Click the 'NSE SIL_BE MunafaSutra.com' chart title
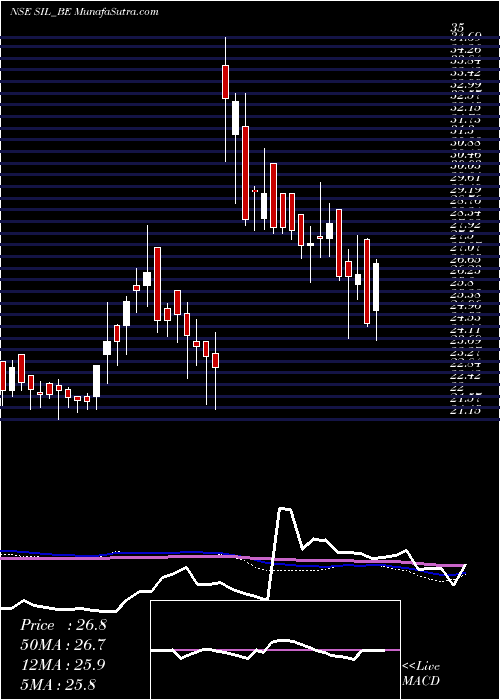The height and width of the screenshot is (700, 500). click(84, 12)
